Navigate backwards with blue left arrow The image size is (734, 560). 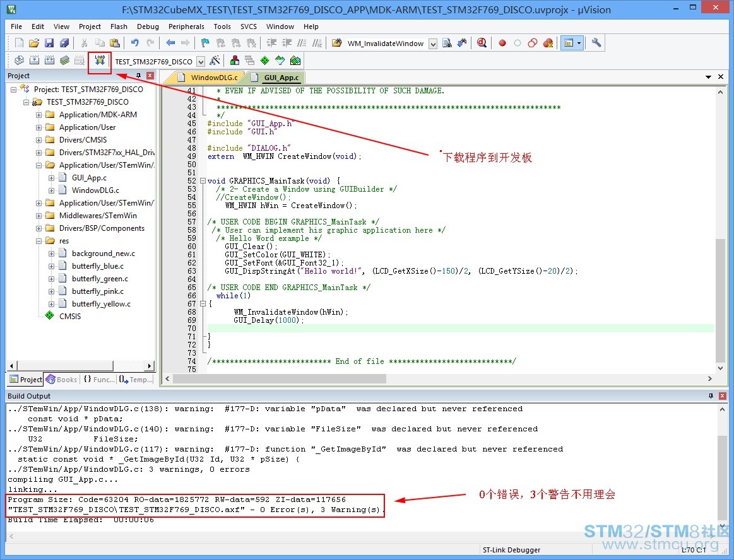coord(170,43)
